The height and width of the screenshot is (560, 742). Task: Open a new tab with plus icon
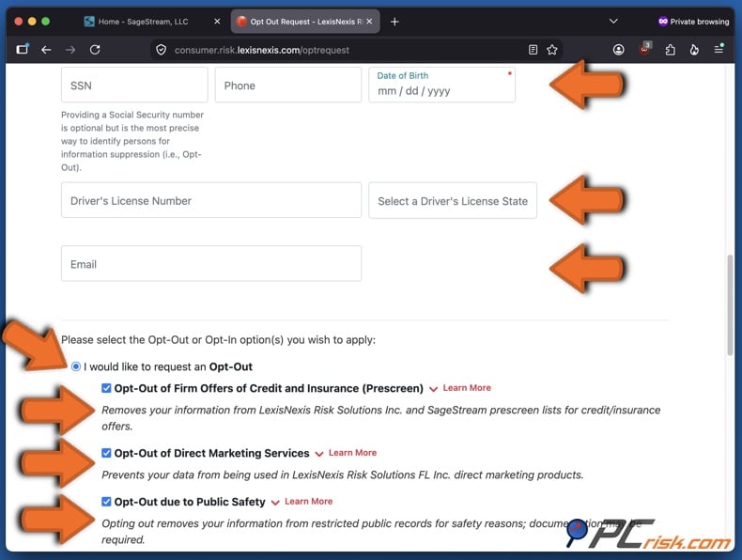[x=394, y=22]
